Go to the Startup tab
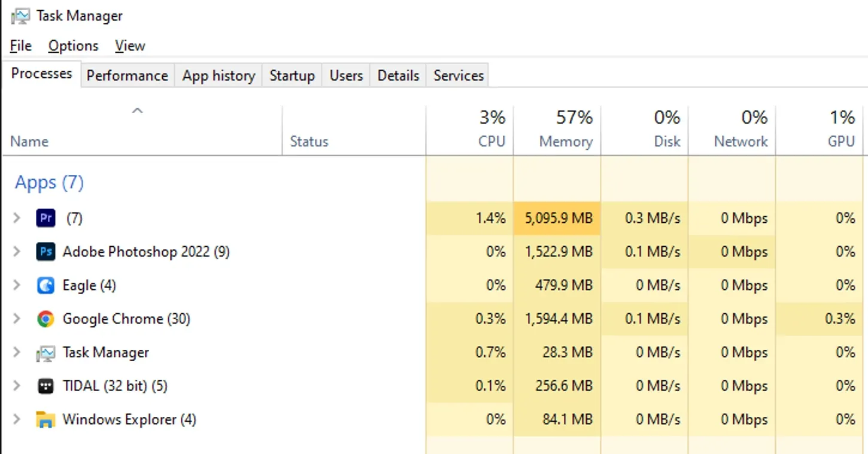 click(x=292, y=75)
